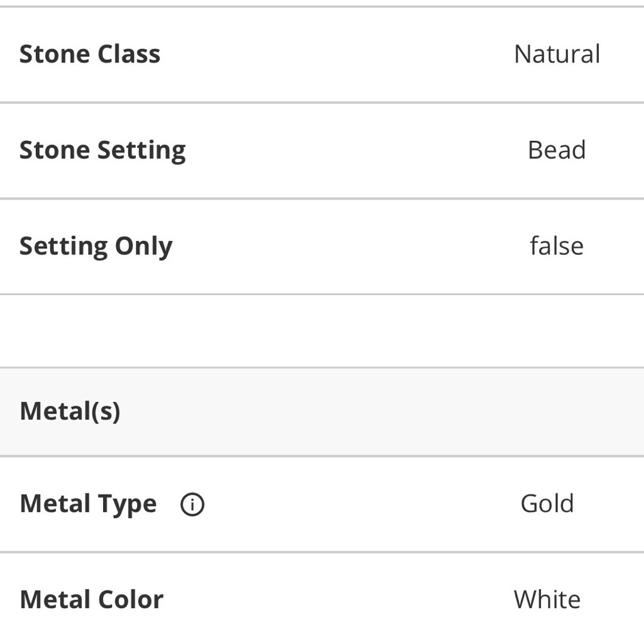
Task: Select the Gold metal type value
Action: 547,504
